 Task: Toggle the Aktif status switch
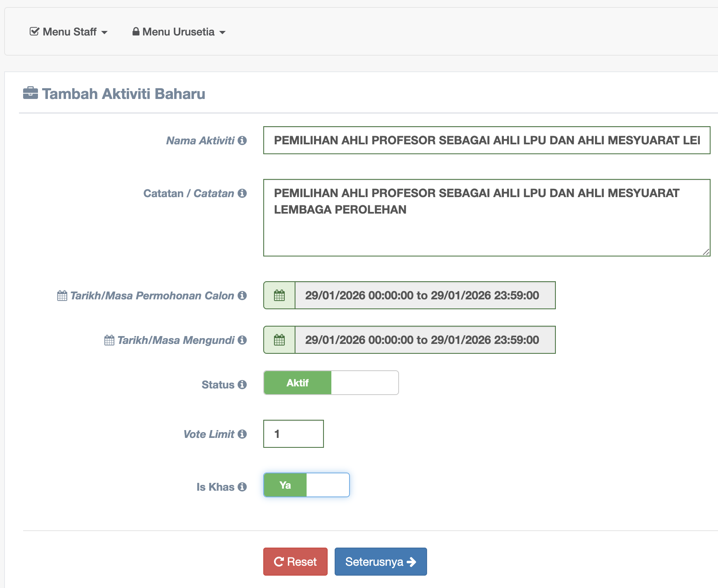point(331,383)
